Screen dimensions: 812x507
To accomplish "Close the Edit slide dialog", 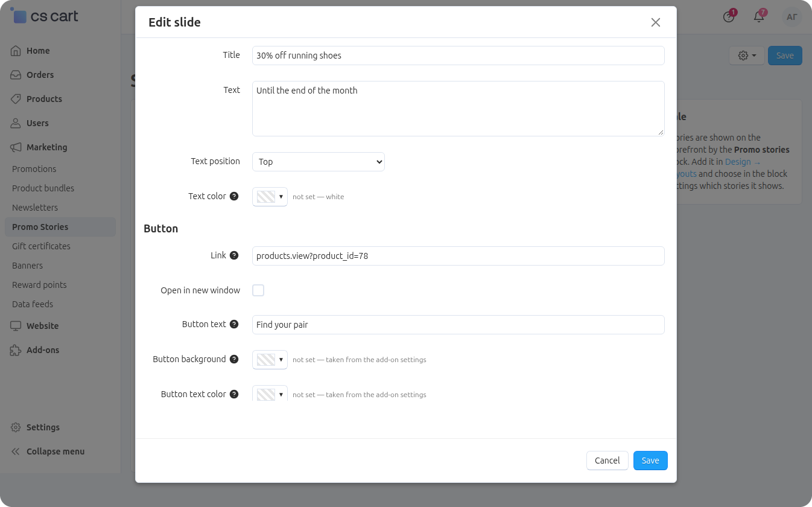I will tap(656, 22).
